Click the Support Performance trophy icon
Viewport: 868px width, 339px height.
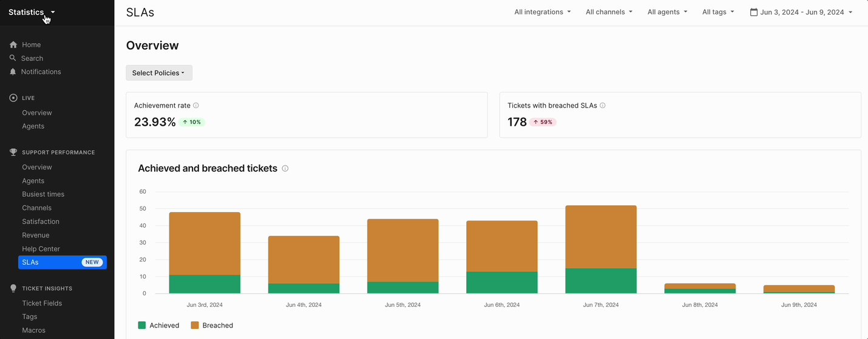tap(13, 152)
